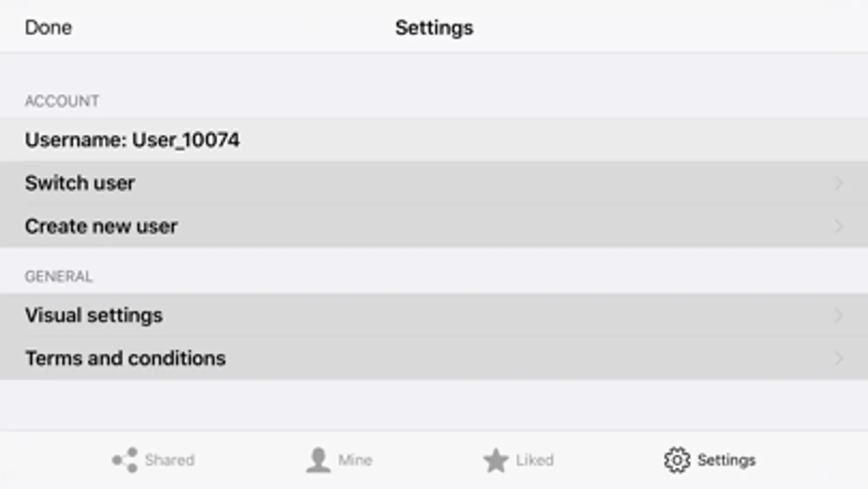Viewport: 868px width, 489px height.
Task: Click the ACCOUNT section header
Action: tap(62, 101)
